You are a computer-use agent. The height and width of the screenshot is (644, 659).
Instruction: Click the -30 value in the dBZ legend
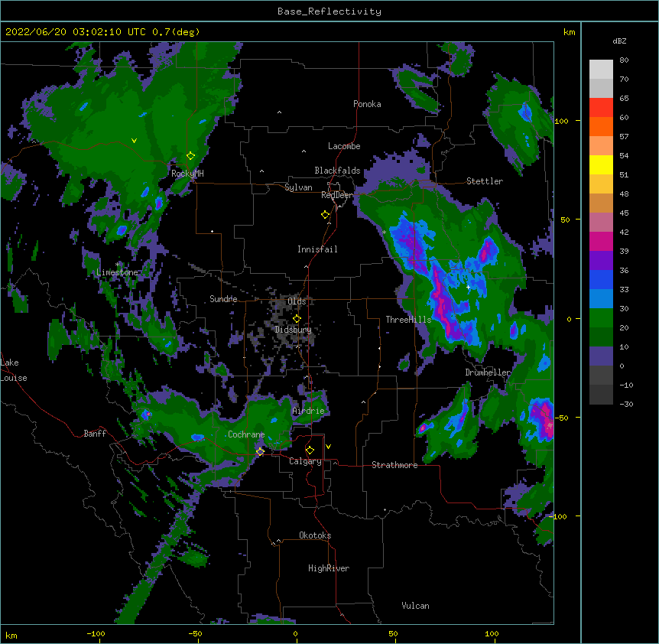click(x=626, y=404)
